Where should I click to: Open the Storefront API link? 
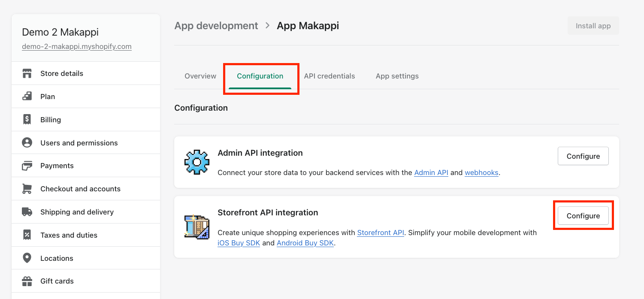pyautogui.click(x=381, y=233)
